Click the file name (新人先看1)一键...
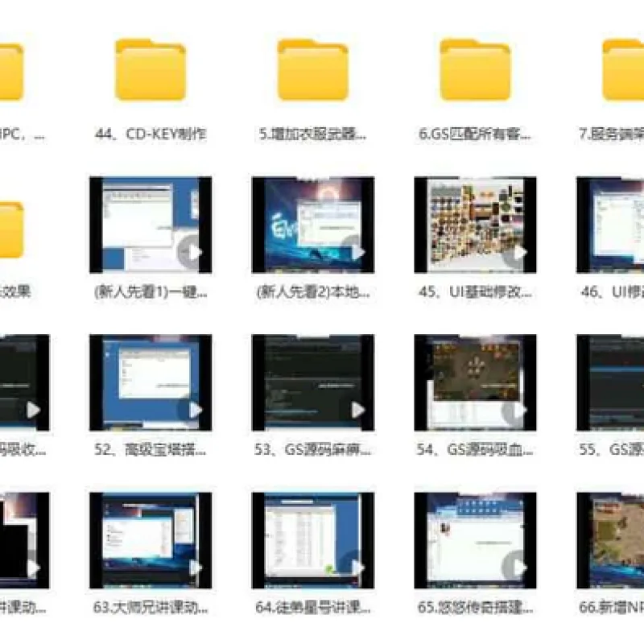The width and height of the screenshot is (644, 644). (151, 292)
